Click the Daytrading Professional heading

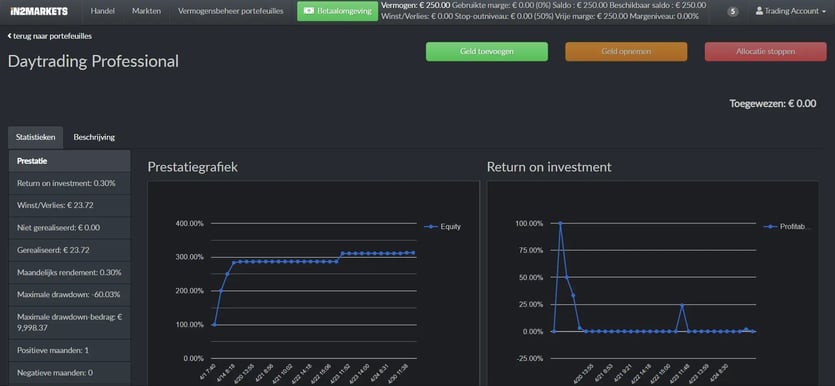[x=93, y=62]
